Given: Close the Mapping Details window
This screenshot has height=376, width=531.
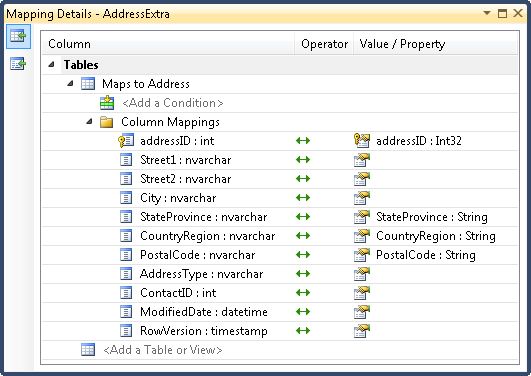Looking at the screenshot, I should click(518, 14).
